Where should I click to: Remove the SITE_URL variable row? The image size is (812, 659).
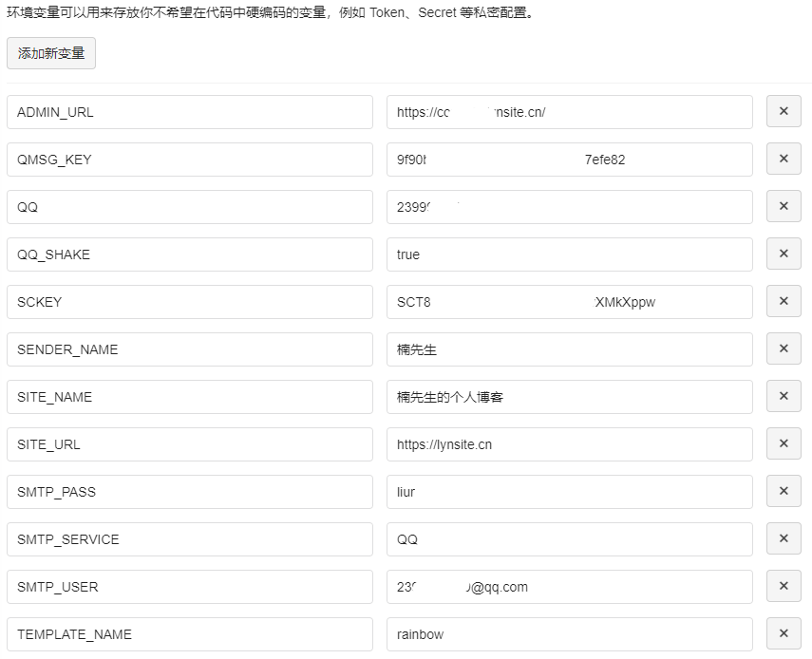(x=784, y=443)
